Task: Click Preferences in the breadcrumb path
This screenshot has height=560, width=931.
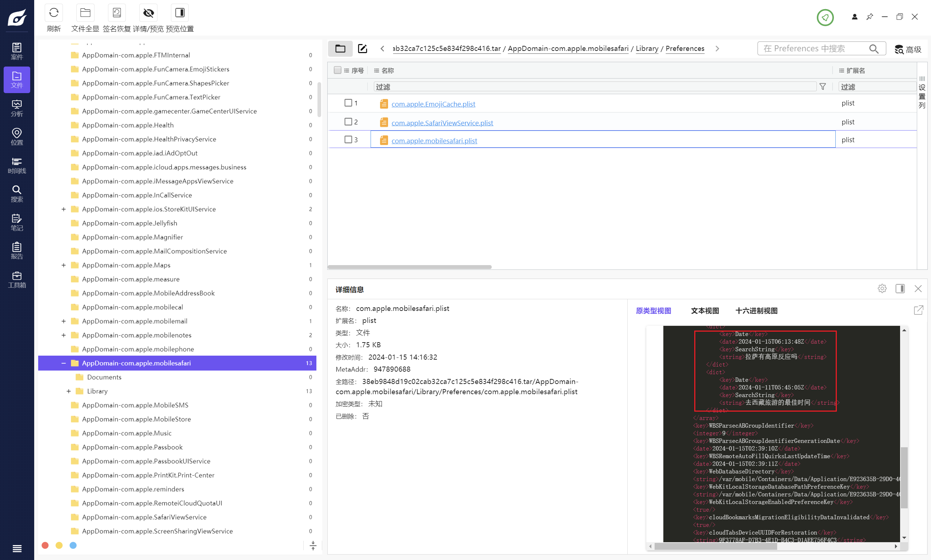Action: pos(685,49)
